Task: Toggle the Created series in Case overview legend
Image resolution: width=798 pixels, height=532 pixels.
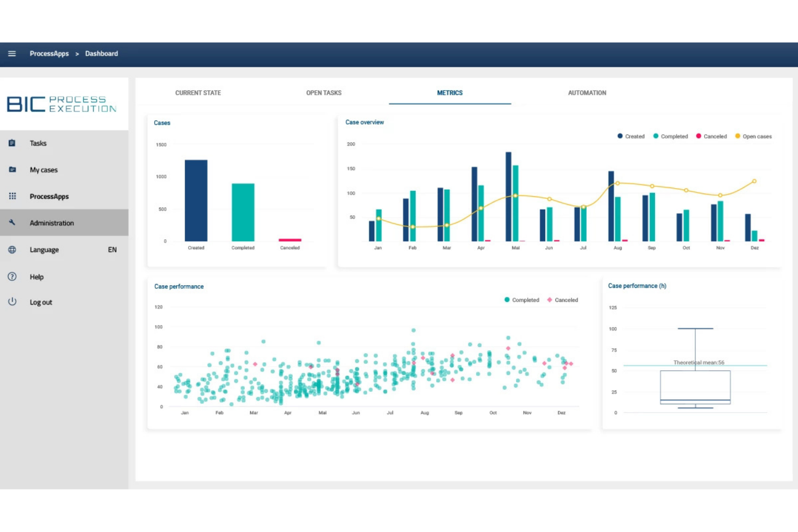Action: (631, 136)
